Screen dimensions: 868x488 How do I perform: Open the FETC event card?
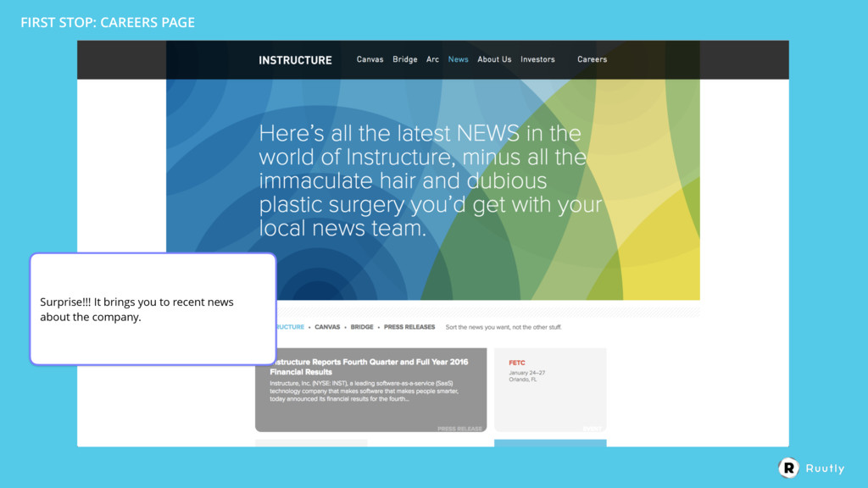pyautogui.click(x=549, y=390)
